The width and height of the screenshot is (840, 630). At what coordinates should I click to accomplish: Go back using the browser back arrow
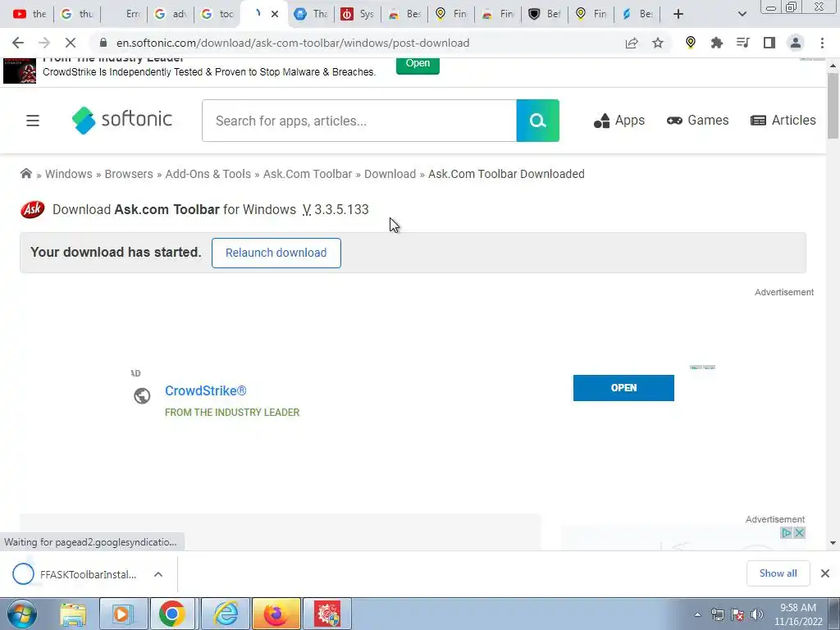pos(18,43)
